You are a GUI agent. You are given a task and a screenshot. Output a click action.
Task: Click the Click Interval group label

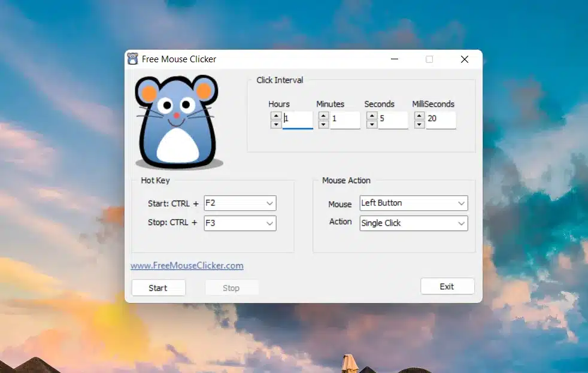280,80
